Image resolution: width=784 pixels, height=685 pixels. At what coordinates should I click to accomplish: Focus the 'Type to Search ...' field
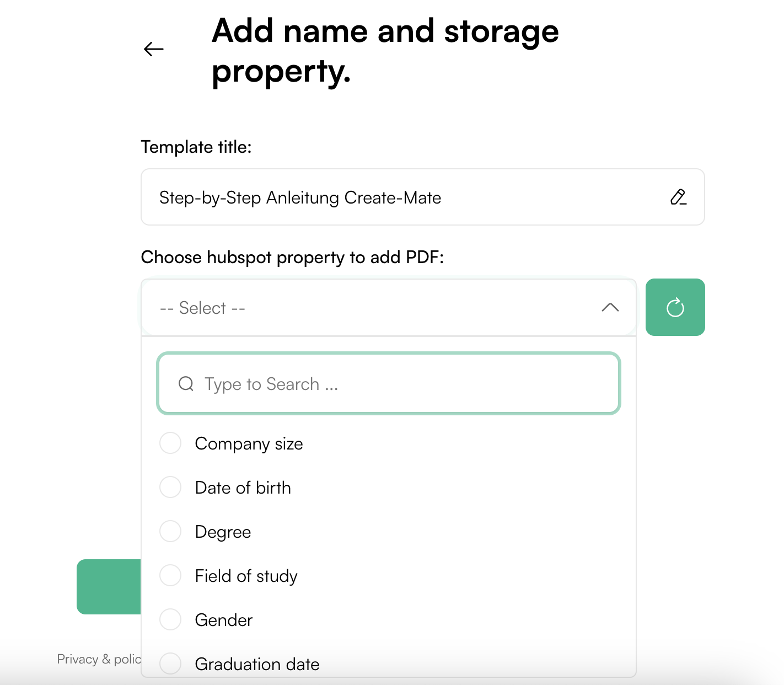pyautogui.click(x=389, y=384)
